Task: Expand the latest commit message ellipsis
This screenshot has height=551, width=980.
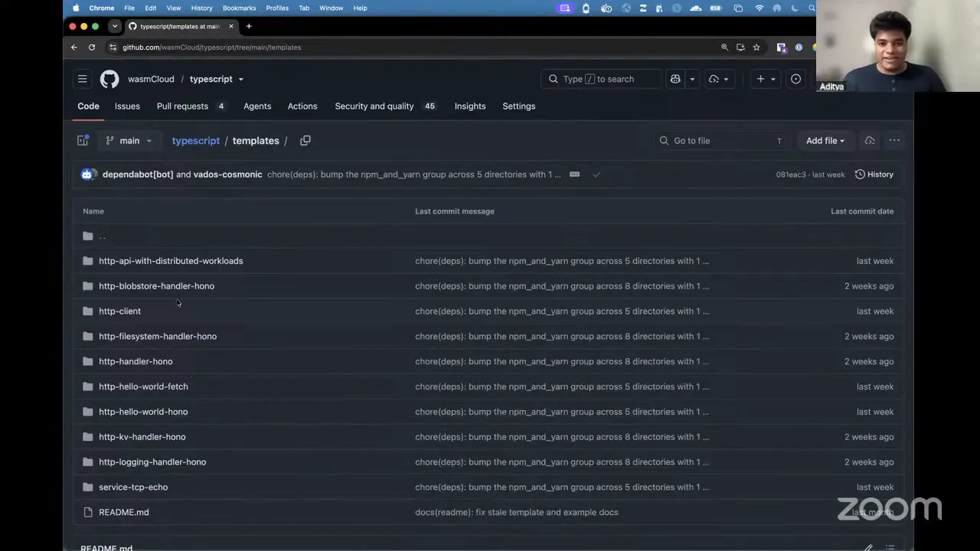Action: [574, 174]
